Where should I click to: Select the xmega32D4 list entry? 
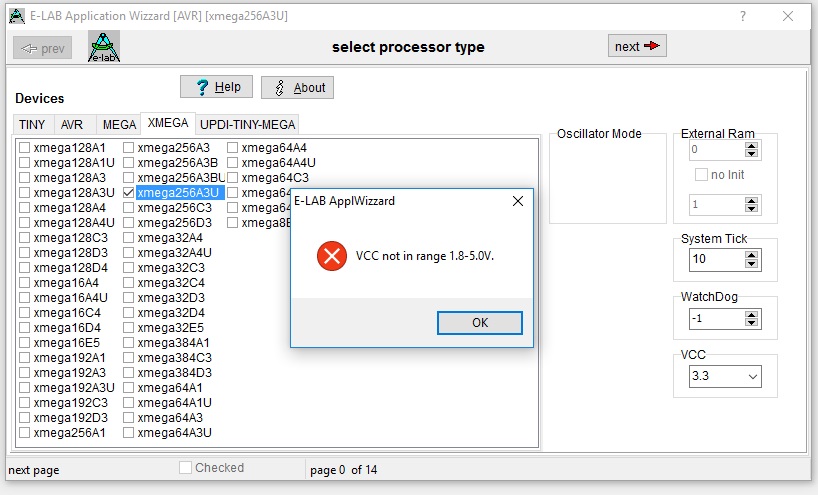point(171,313)
